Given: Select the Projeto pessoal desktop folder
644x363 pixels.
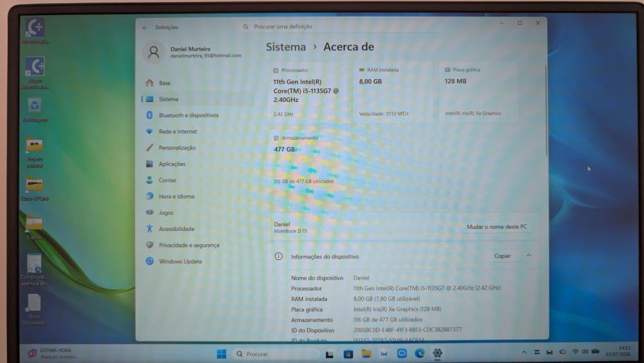Looking at the screenshot, I should coord(35,153).
